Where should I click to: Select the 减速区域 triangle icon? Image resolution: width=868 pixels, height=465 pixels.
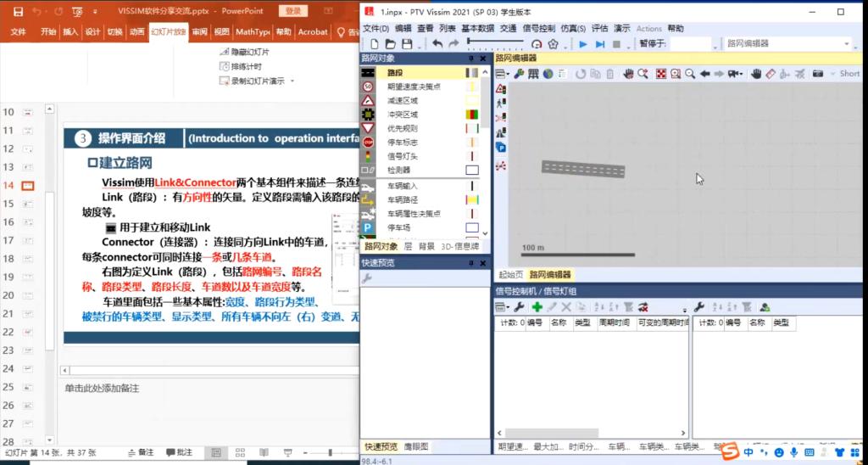368,101
